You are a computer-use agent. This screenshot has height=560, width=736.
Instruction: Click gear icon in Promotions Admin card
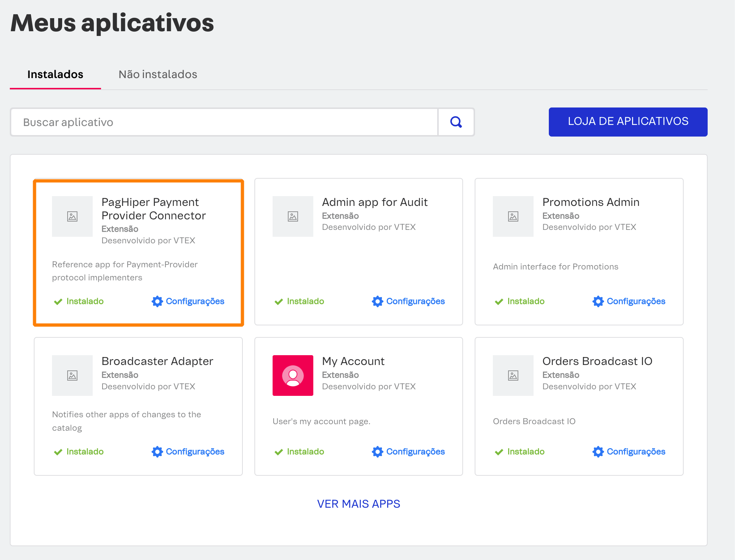tap(598, 301)
